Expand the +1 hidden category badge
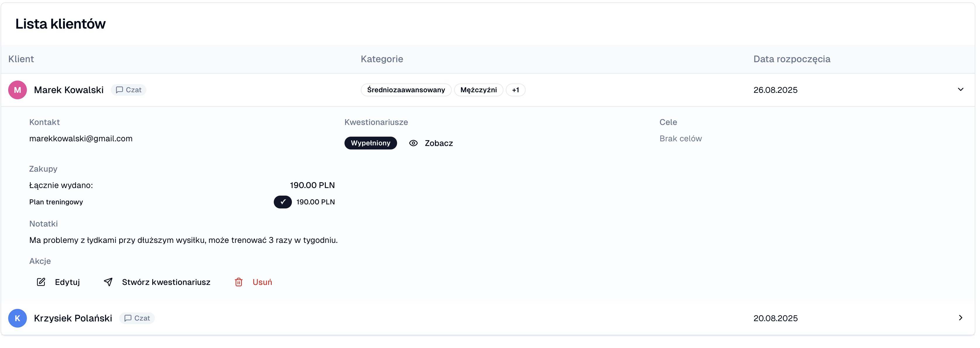This screenshot has width=980, height=348. (x=516, y=90)
